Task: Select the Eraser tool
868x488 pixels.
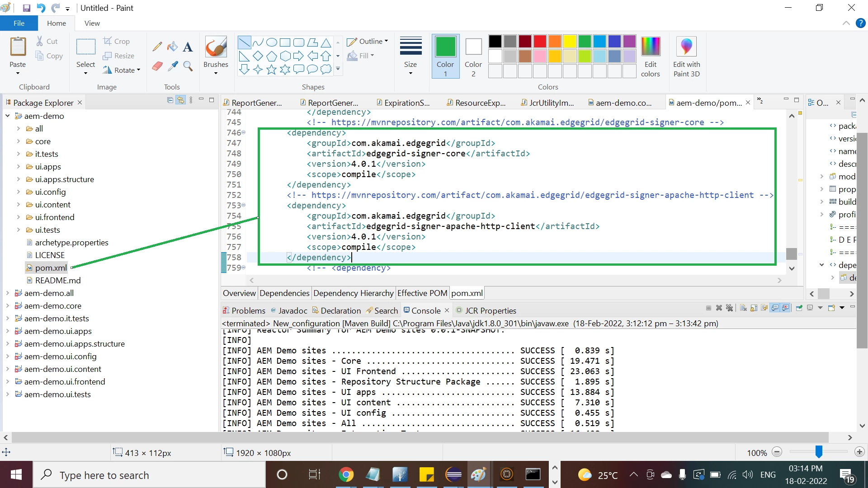Action: 157,66
